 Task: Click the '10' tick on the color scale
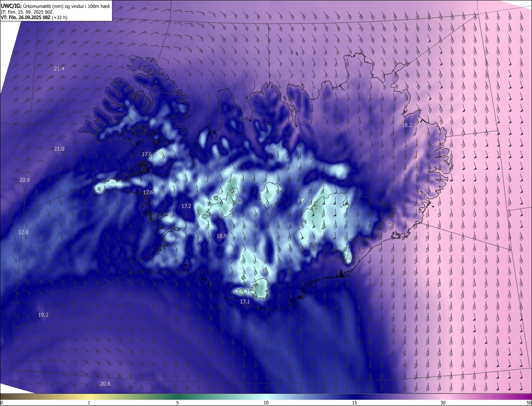pos(266,403)
